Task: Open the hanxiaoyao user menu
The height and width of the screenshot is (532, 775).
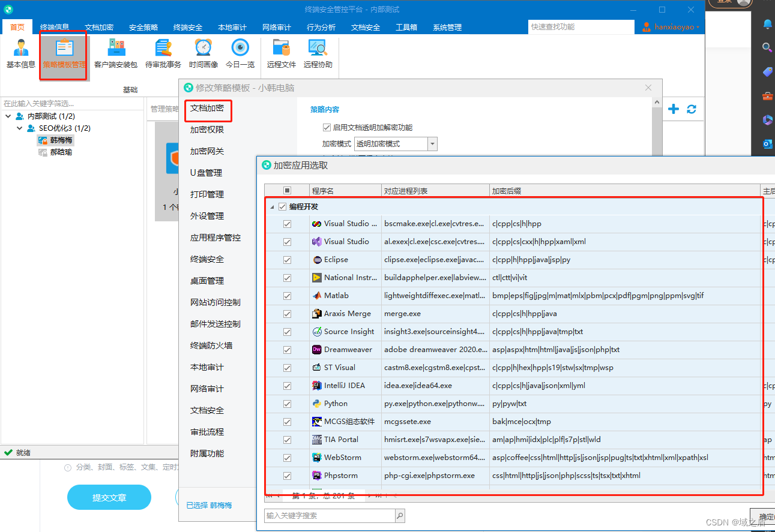Action: pyautogui.click(x=671, y=27)
